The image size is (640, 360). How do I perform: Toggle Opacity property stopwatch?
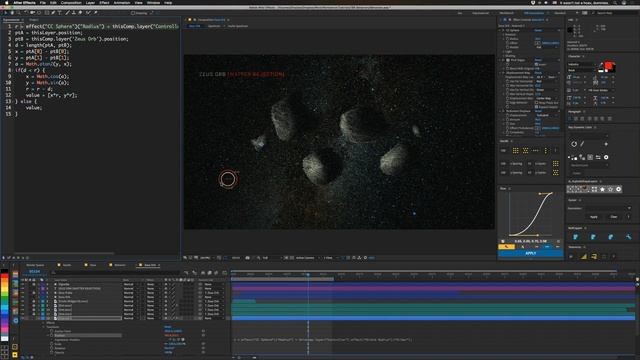(x=51, y=352)
